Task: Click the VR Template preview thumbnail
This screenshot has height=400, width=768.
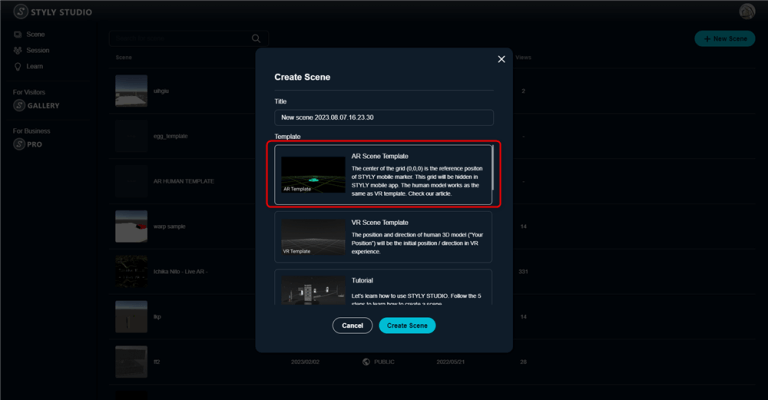Action: 313,237
